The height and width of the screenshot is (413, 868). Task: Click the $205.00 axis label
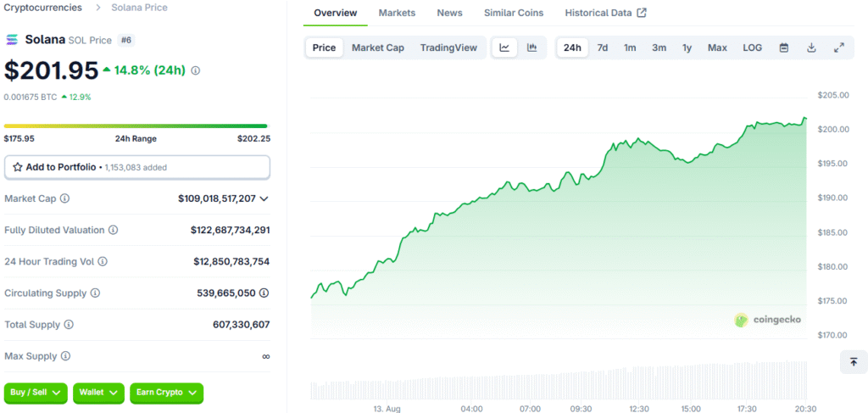pos(833,95)
